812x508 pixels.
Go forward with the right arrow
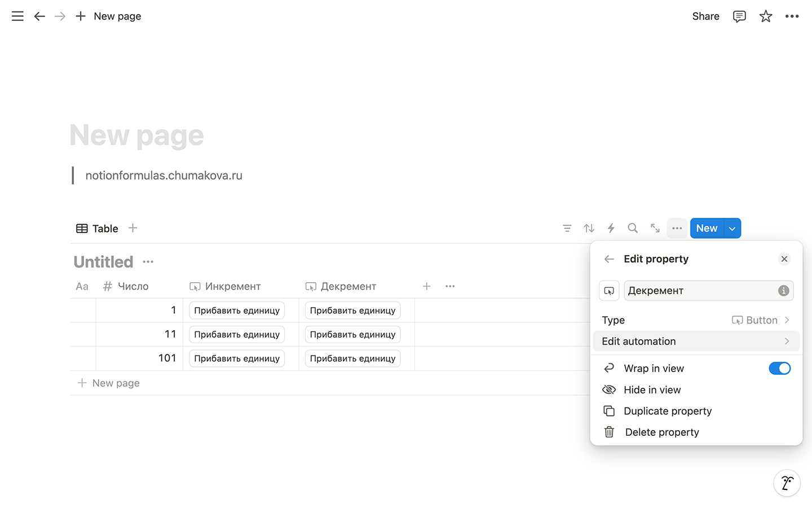coord(60,16)
